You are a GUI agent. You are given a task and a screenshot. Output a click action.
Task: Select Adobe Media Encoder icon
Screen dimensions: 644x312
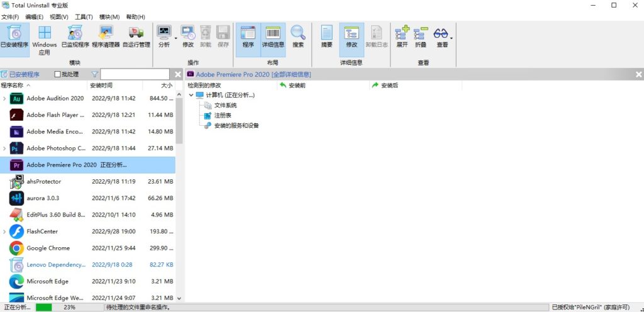(16, 131)
